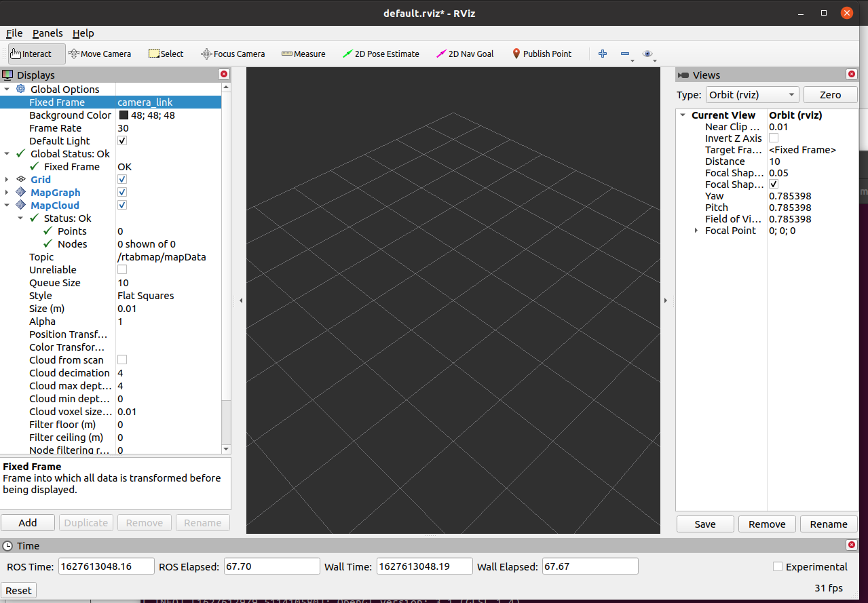The height and width of the screenshot is (603, 868).
Task: Click the Publish Point tool
Action: [542, 54]
